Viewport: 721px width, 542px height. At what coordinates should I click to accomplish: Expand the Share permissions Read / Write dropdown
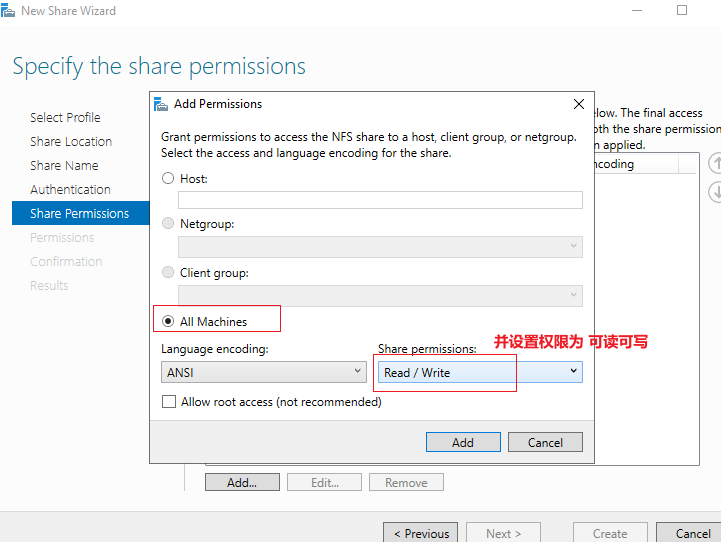click(480, 372)
